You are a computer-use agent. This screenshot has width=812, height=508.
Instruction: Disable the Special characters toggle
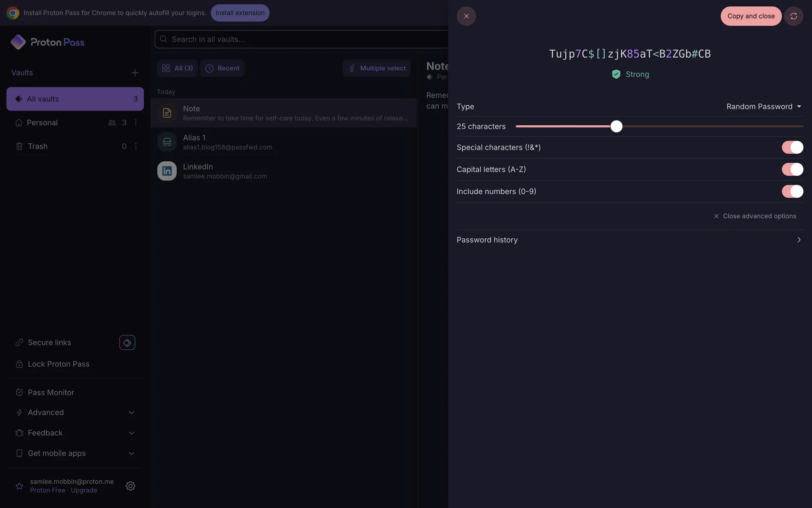(792, 147)
